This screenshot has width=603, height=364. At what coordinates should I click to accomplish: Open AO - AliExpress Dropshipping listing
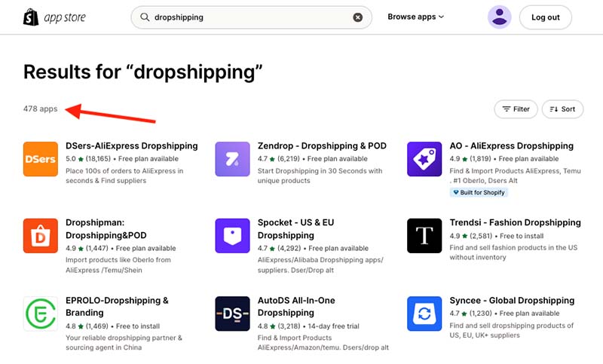512,146
